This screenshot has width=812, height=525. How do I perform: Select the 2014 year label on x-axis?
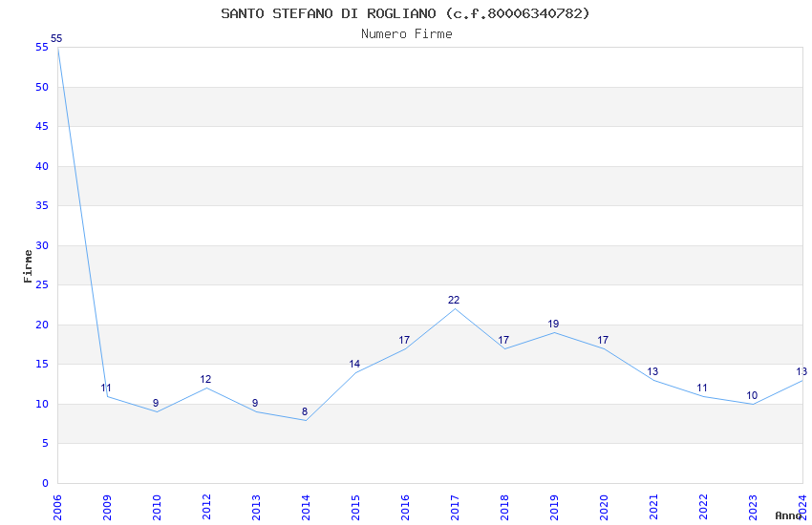tap(306, 507)
